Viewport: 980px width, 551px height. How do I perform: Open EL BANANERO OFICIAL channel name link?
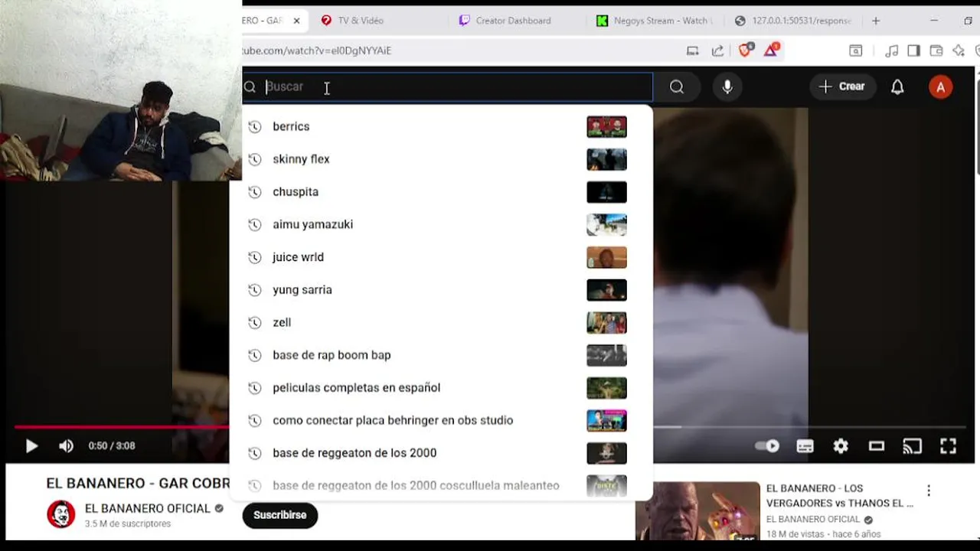147,508
